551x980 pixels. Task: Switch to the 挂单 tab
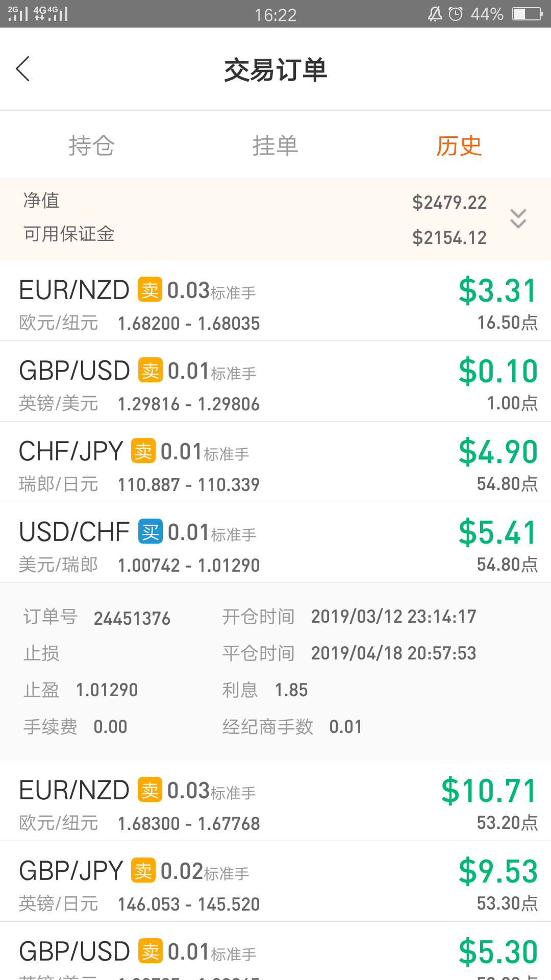275,145
